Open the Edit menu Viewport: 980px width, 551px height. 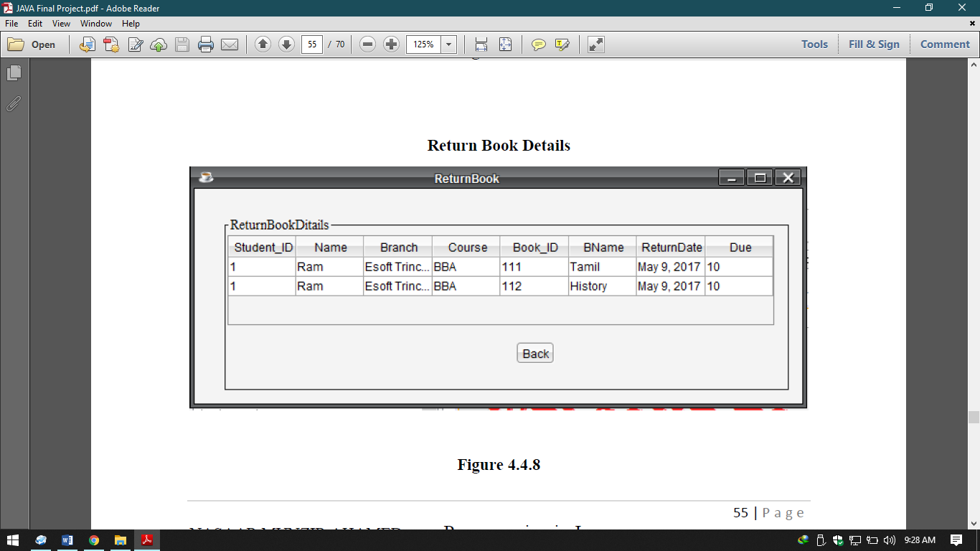click(x=35, y=24)
